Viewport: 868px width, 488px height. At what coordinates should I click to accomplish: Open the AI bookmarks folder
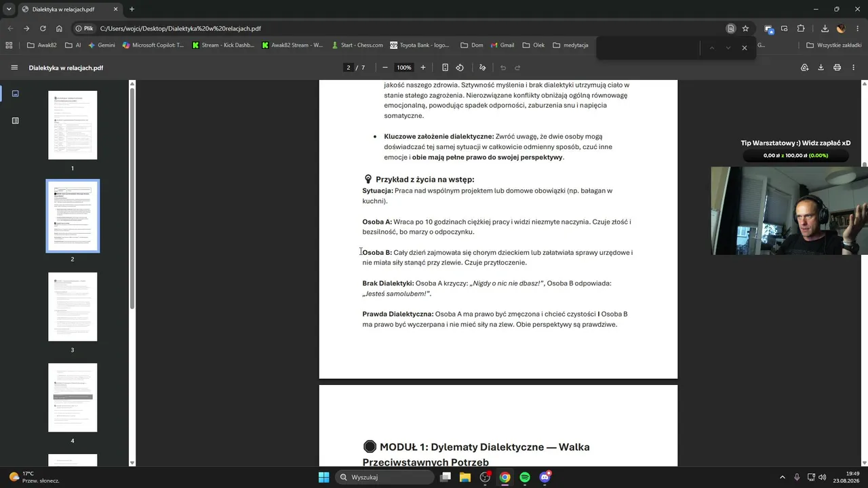pos(73,45)
